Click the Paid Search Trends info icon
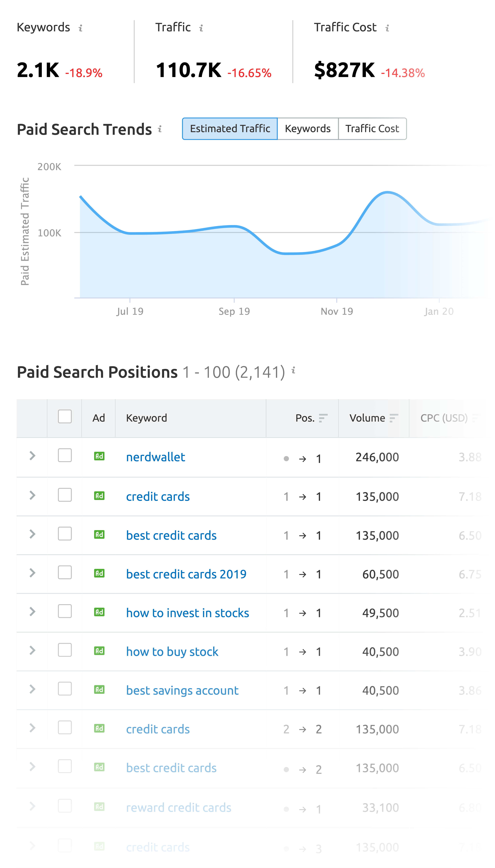495x868 pixels. pos(160,129)
